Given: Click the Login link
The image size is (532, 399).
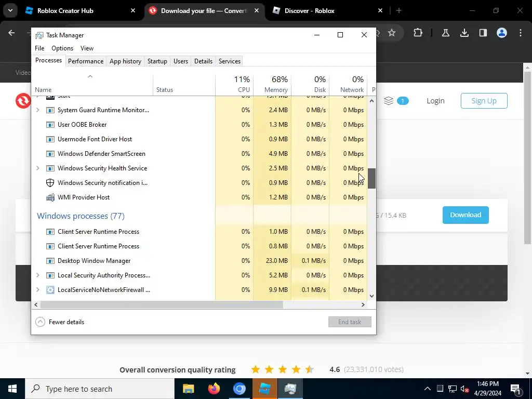Looking at the screenshot, I should click(435, 101).
